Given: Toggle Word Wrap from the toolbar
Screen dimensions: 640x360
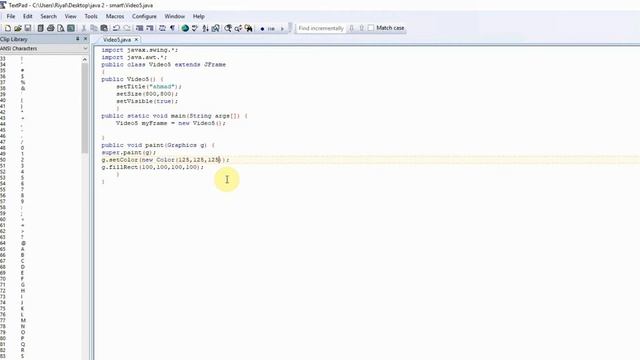Looking at the screenshot, I should click(162, 28).
